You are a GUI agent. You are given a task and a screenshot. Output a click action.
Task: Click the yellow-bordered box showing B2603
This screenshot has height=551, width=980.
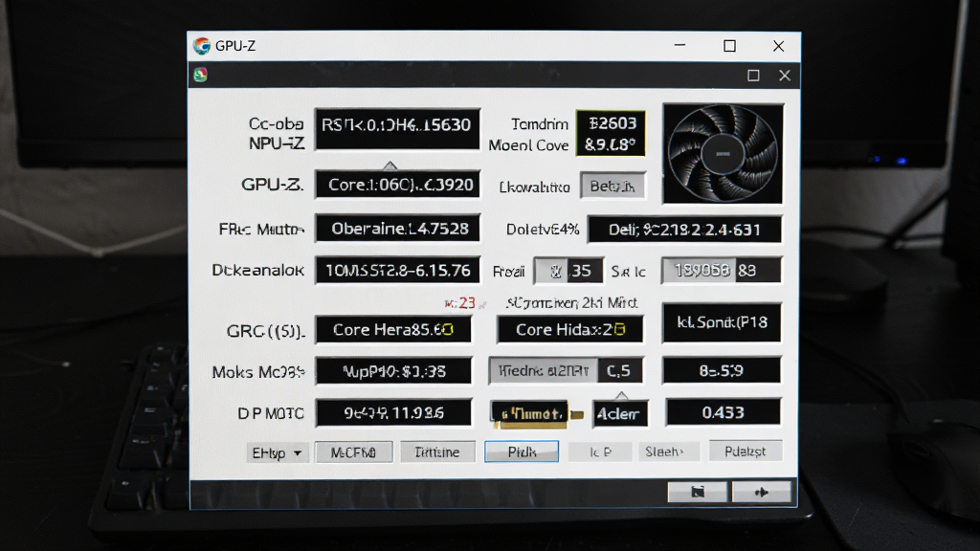[x=611, y=133]
